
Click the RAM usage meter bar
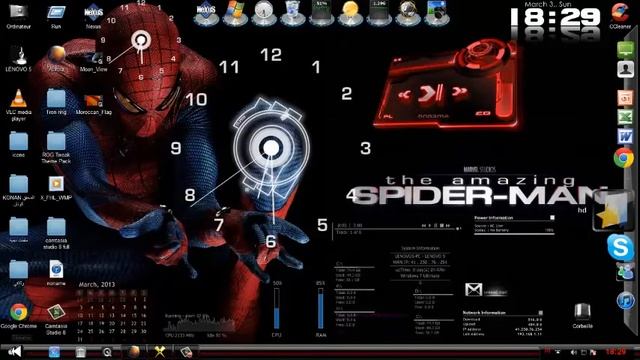click(320, 308)
